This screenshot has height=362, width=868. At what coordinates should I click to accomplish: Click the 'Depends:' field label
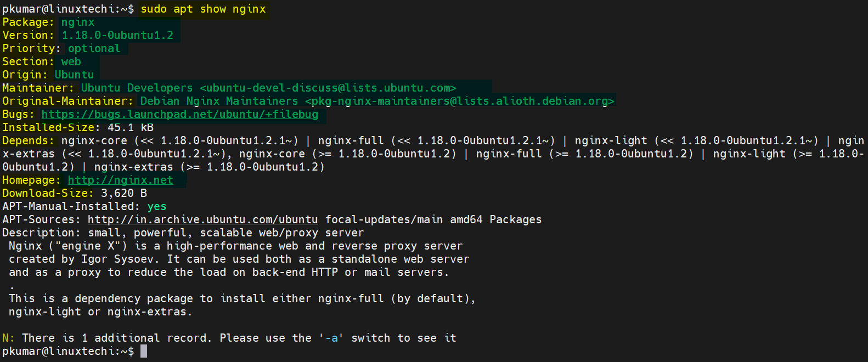click(x=29, y=140)
